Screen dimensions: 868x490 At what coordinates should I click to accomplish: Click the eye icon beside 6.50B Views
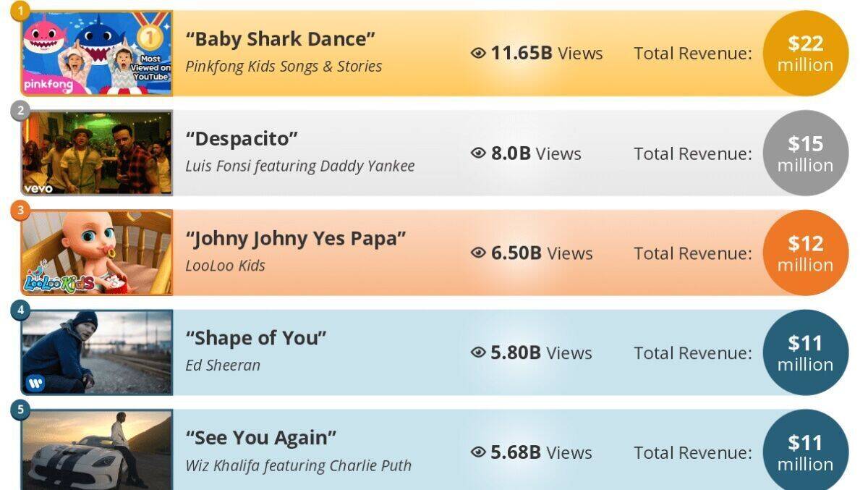[x=477, y=253]
